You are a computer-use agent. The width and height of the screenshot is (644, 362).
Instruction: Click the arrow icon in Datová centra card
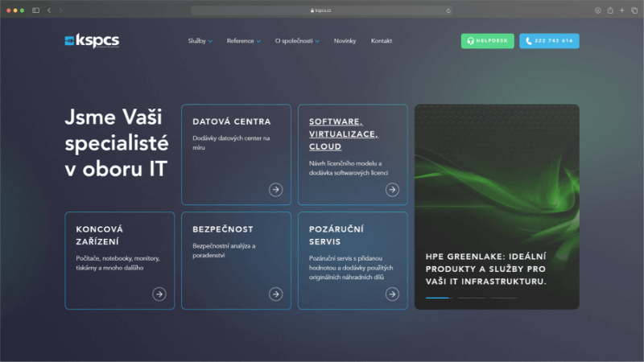coord(275,190)
